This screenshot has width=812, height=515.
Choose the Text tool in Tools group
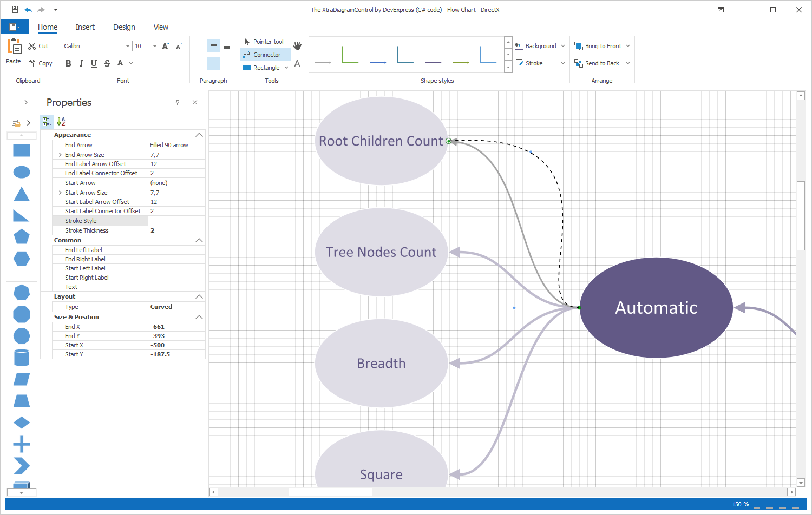pyautogui.click(x=297, y=63)
